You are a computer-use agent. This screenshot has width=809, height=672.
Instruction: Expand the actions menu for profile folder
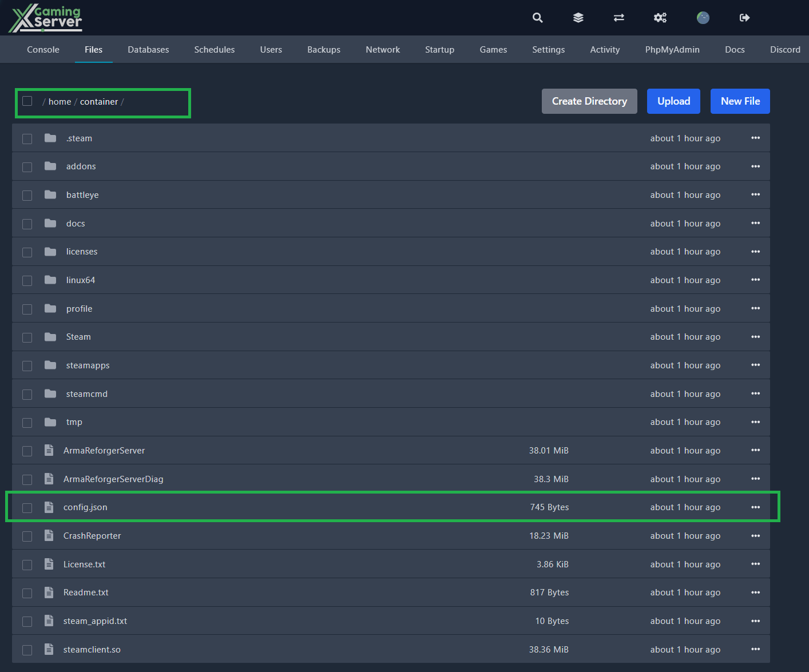(x=755, y=309)
